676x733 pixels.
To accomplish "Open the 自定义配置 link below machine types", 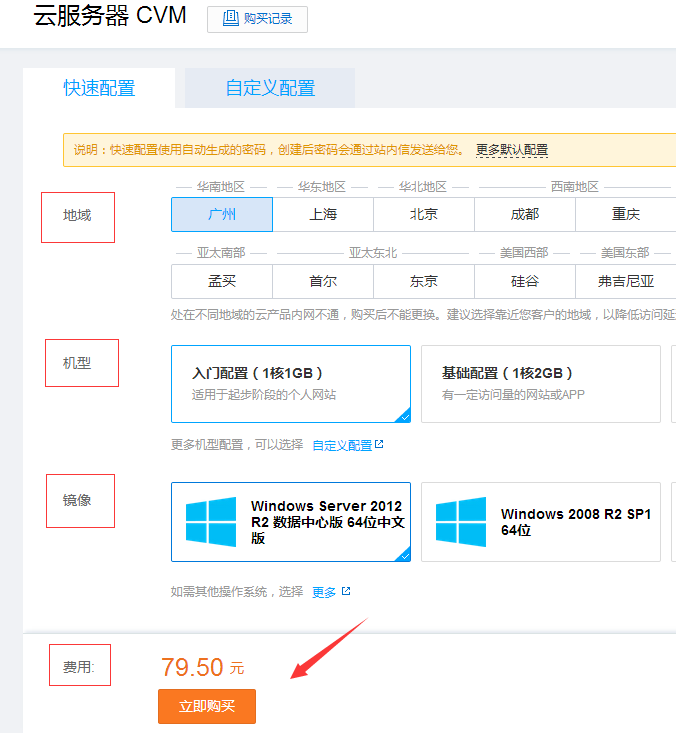I will pyautogui.click(x=342, y=445).
